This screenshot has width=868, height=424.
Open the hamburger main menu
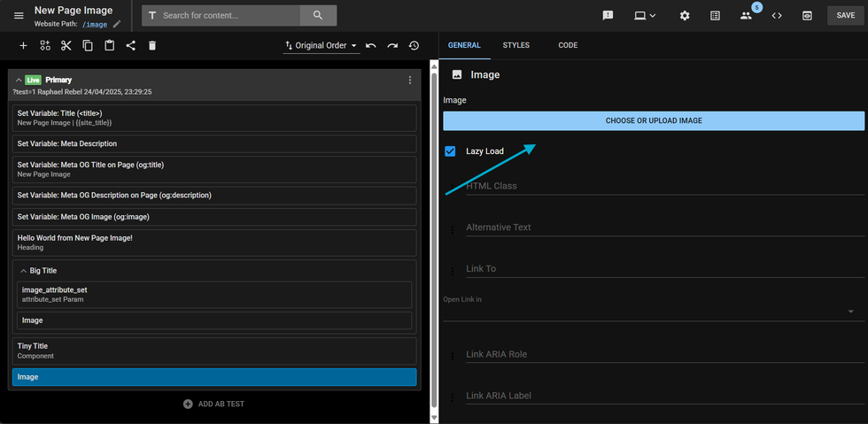tap(19, 16)
